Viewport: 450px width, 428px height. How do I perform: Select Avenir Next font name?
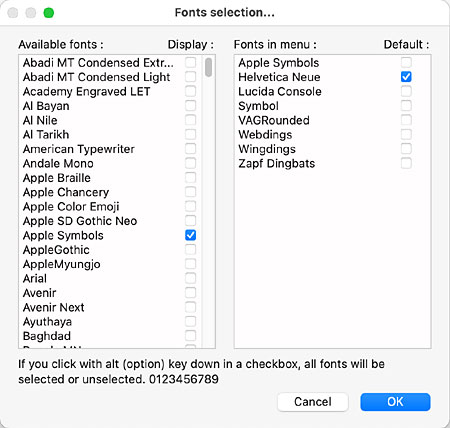tap(53, 307)
